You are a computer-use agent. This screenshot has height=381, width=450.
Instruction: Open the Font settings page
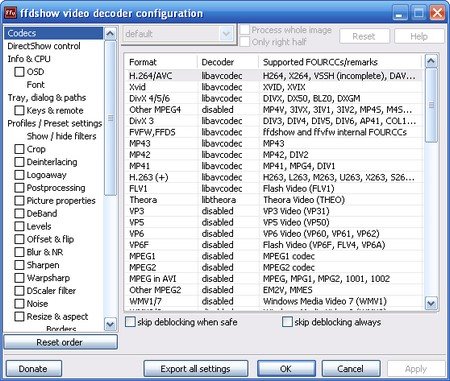pos(35,85)
